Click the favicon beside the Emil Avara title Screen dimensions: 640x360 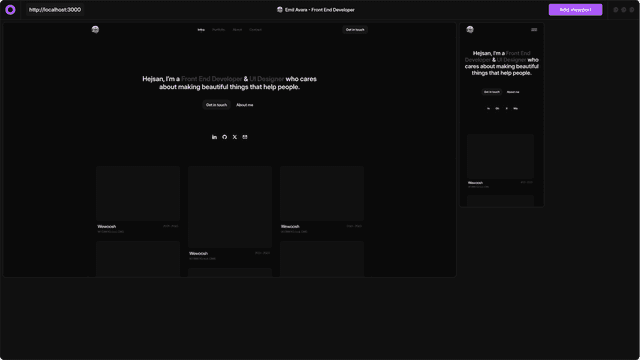[280, 10]
